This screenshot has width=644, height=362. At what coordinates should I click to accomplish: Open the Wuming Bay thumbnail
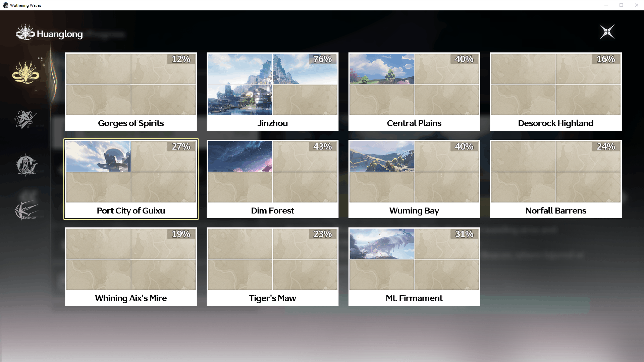pyautogui.click(x=414, y=172)
